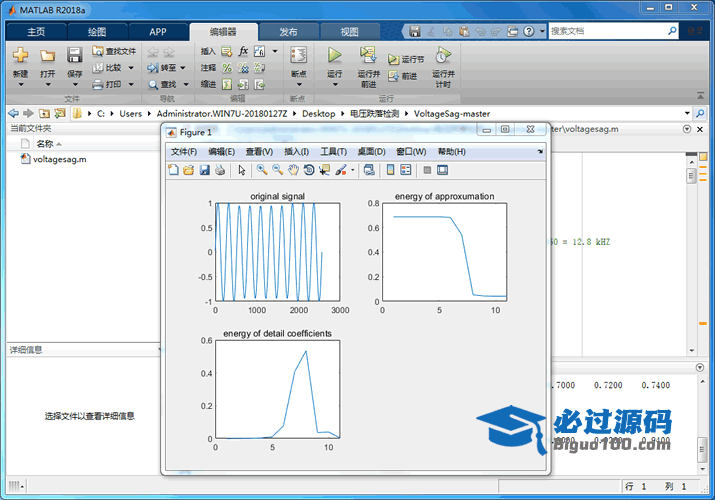
Task: Click the 前进 advance button
Action: coord(403,76)
